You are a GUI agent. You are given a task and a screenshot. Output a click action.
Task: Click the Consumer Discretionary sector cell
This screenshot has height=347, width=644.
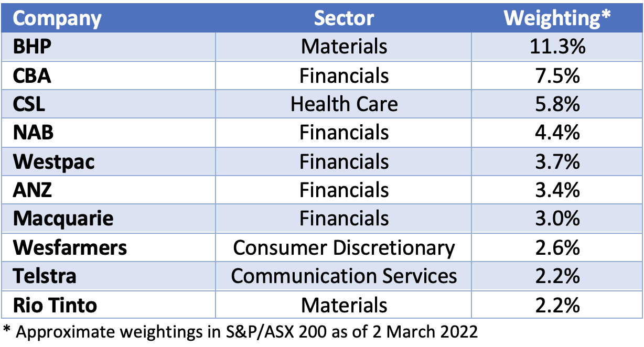pos(344,247)
